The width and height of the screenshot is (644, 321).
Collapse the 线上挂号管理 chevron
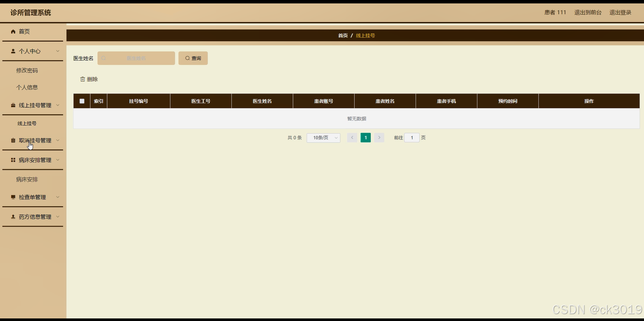[x=58, y=105]
